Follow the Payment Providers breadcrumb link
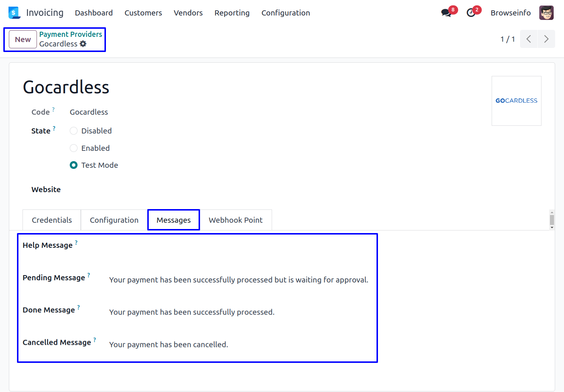Image resolution: width=564 pixels, height=392 pixels. point(70,34)
